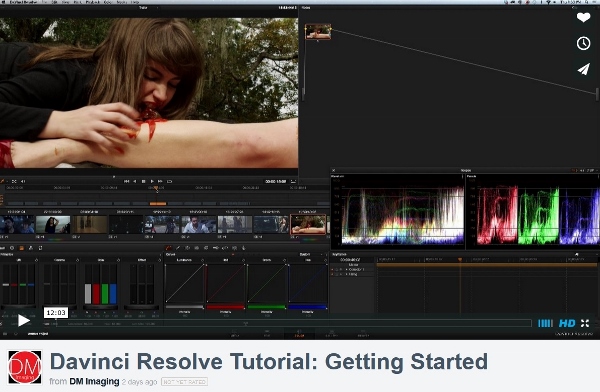Click the blue Gain bar
The width and height of the screenshot is (600, 392).
(x=113, y=294)
